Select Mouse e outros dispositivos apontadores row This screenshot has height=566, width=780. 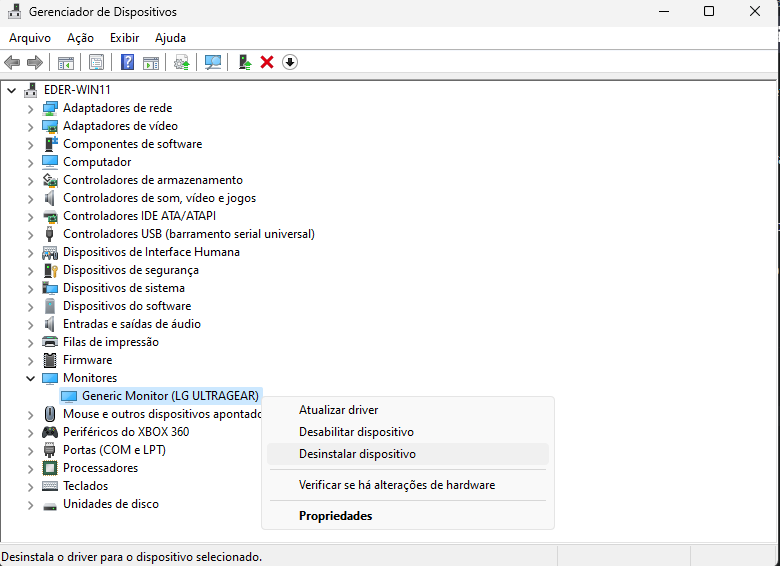tap(162, 414)
